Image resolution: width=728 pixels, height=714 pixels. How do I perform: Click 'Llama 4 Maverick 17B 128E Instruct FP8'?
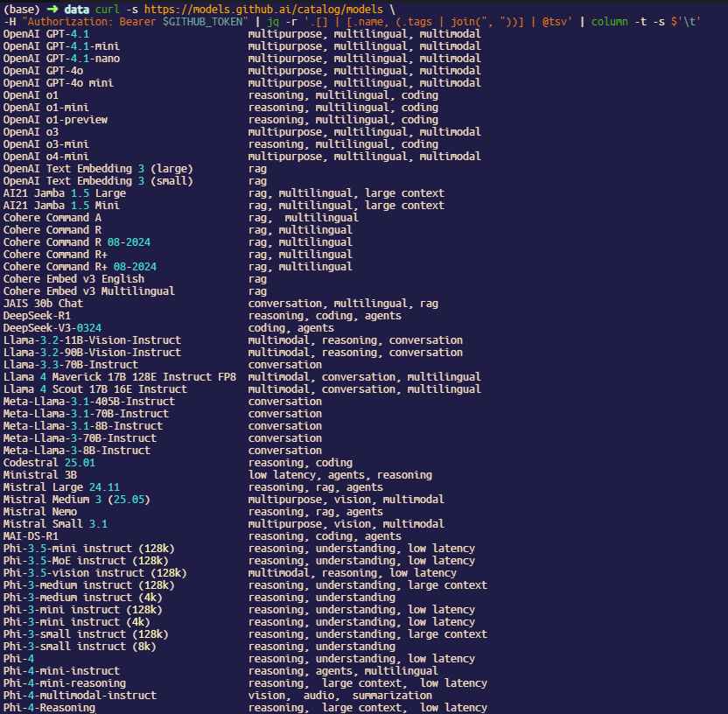120,377
